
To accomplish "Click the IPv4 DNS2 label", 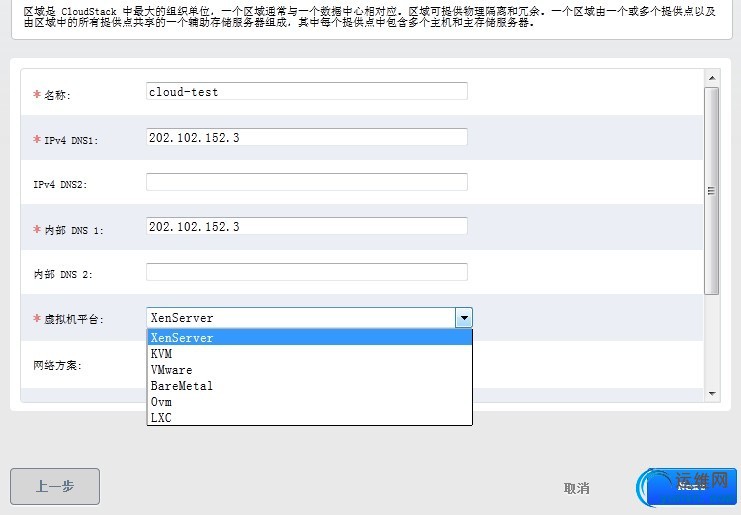I will pyautogui.click(x=60, y=185).
